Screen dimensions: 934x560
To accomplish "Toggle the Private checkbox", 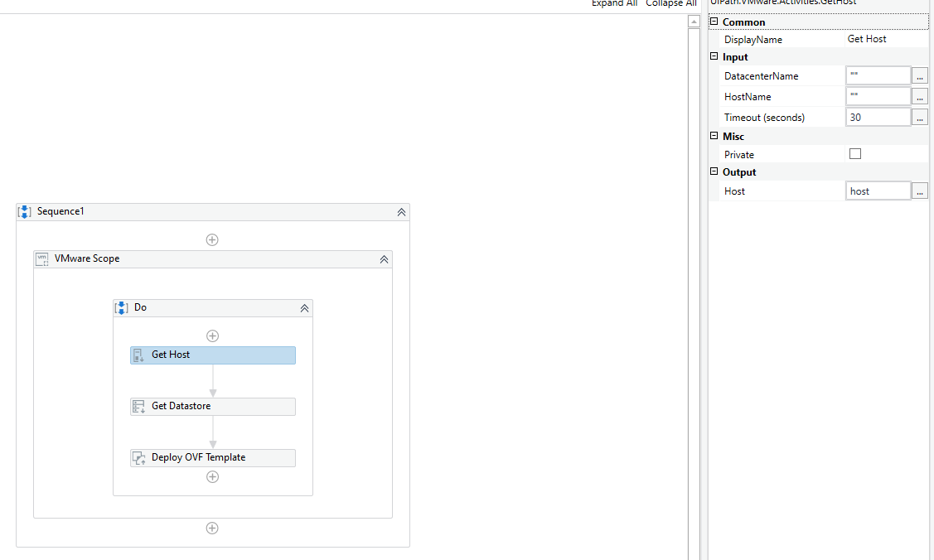I will click(855, 154).
